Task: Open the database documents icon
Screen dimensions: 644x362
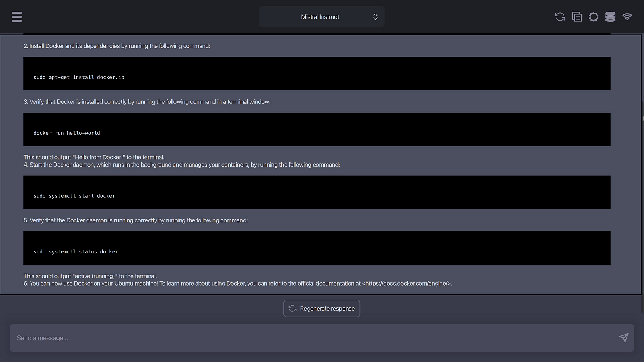Action: [610, 16]
